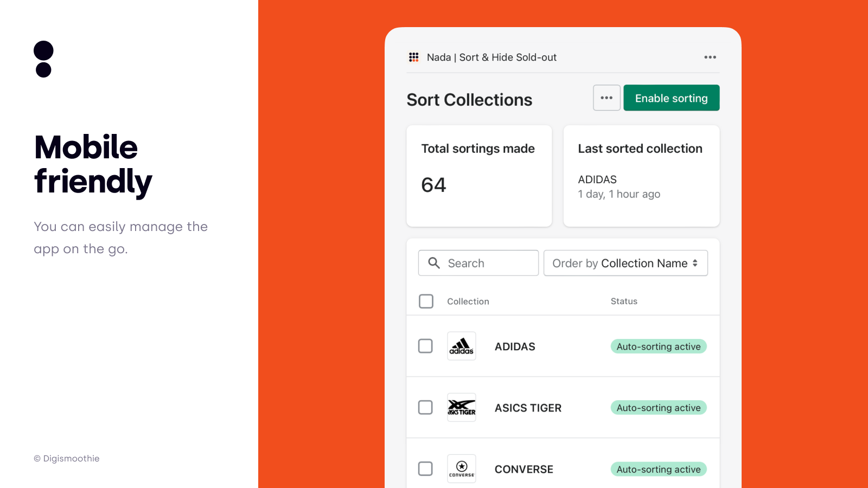Click the Status column header
The height and width of the screenshot is (488, 868).
point(624,301)
